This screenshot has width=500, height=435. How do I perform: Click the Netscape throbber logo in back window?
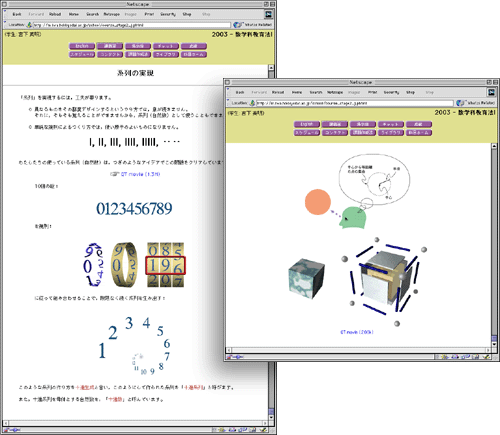(x=269, y=14)
